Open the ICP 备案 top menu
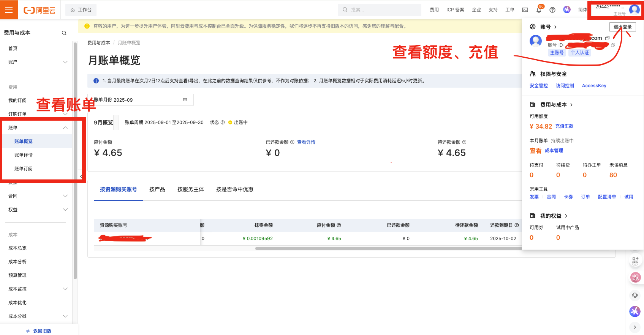The height and width of the screenshot is (335, 644). 455,10
